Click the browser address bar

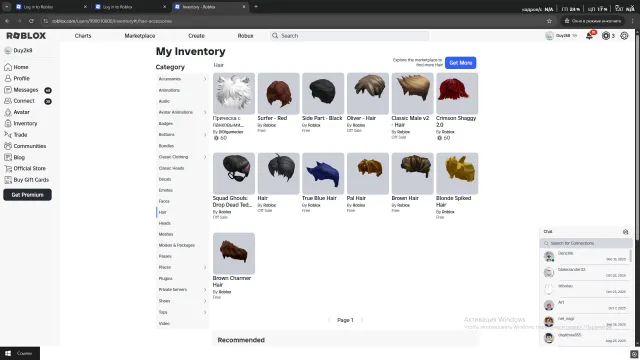[x=294, y=21]
